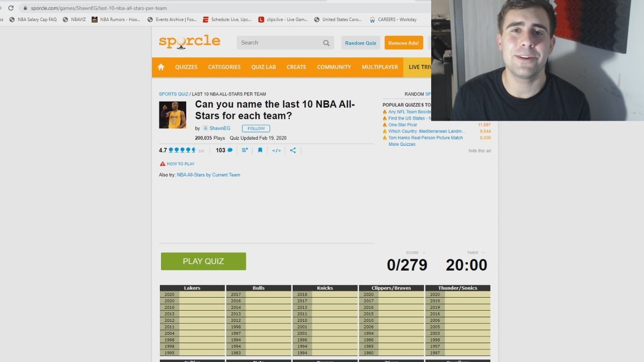Screen dimensions: 644x362
Task: Click the Remove Ads! button
Action: [404, 43]
